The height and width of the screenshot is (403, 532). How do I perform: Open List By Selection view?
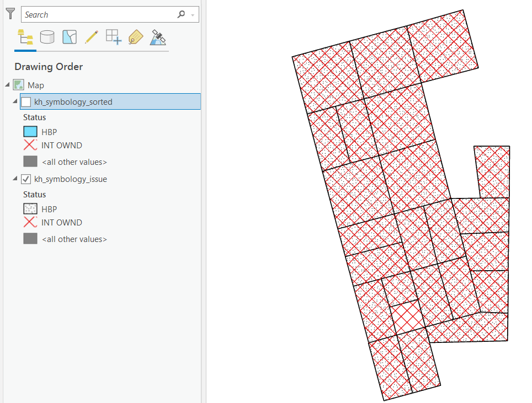(x=70, y=37)
